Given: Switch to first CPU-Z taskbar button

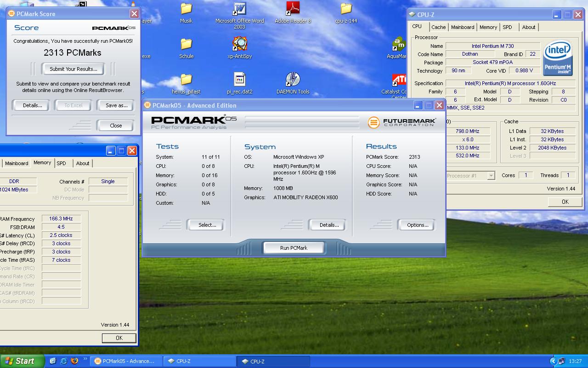Looking at the screenshot, I should pos(199,361).
